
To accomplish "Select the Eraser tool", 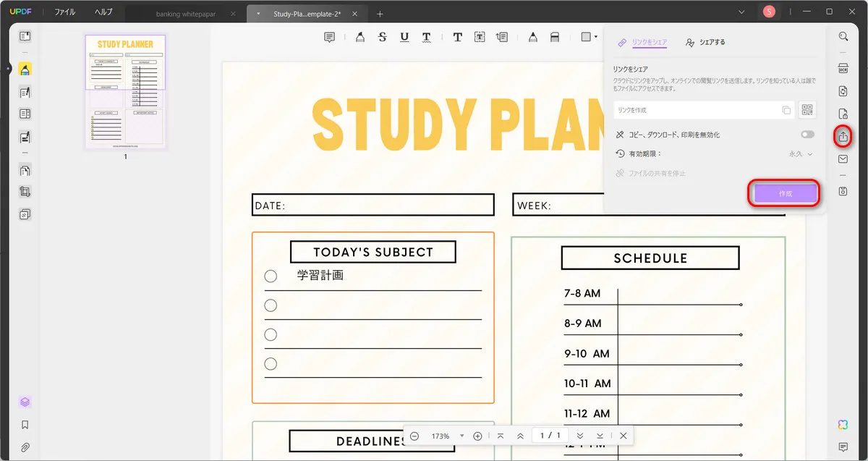I will point(555,37).
